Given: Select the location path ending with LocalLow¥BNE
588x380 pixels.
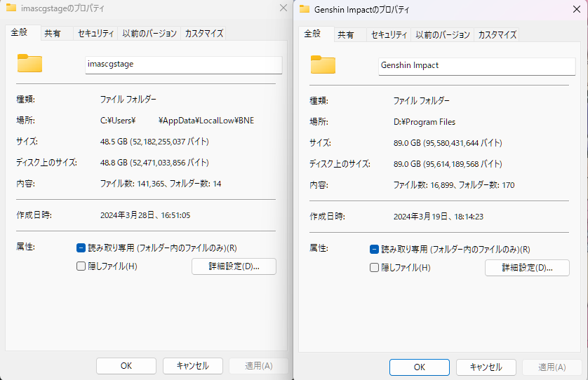Looking at the screenshot, I should point(177,121).
